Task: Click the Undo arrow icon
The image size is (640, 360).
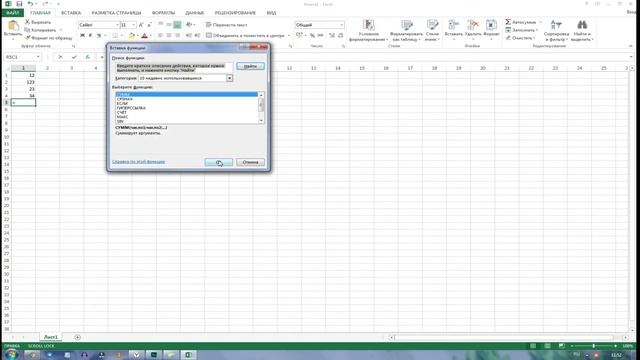Action: (x=30, y=4)
